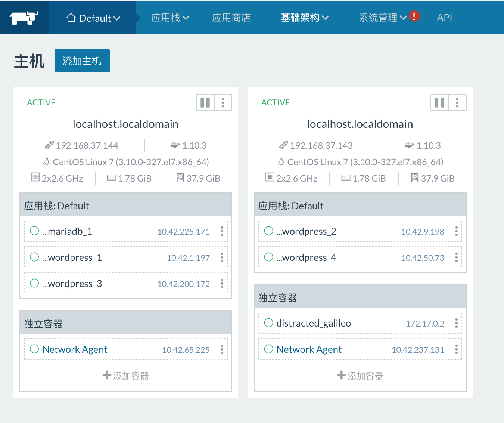Open the API menu item

click(444, 18)
